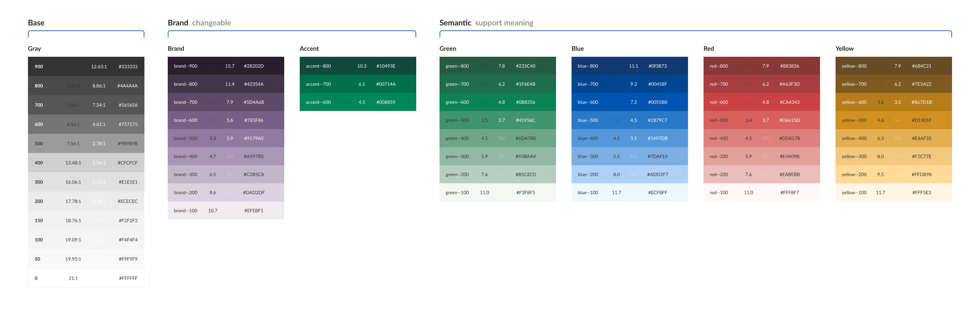
Task: Select the blue--700 swatch
Action: click(x=629, y=84)
